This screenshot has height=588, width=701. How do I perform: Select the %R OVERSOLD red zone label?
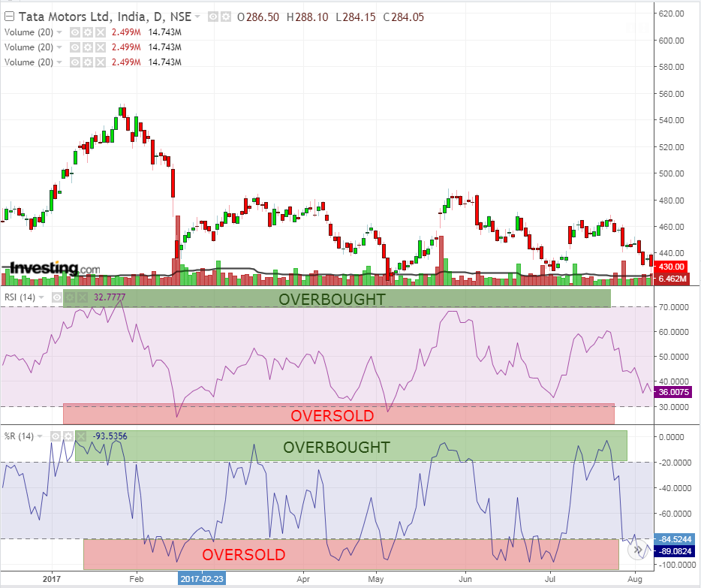point(244,554)
